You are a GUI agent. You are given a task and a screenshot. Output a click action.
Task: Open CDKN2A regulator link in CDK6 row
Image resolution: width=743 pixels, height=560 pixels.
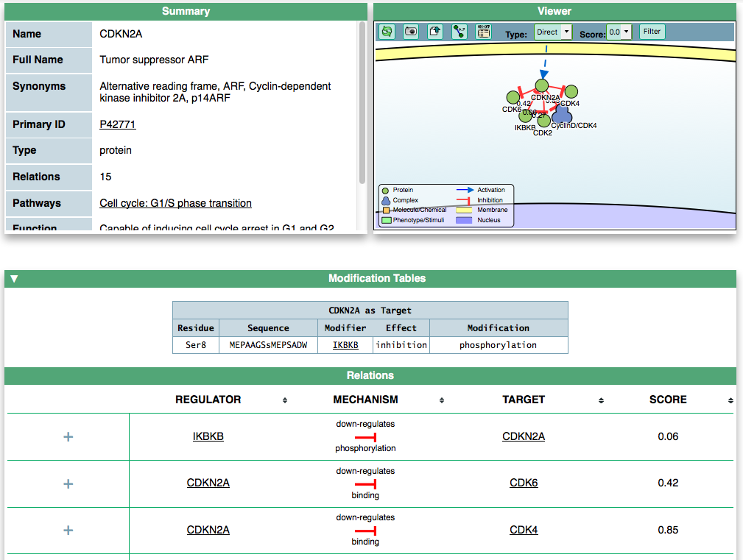pyautogui.click(x=208, y=483)
